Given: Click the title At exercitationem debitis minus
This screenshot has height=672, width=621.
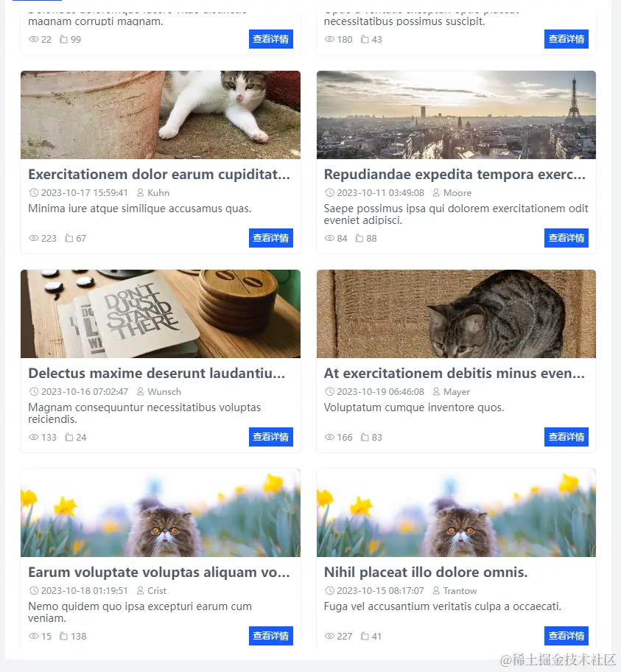Looking at the screenshot, I should 455,374.
